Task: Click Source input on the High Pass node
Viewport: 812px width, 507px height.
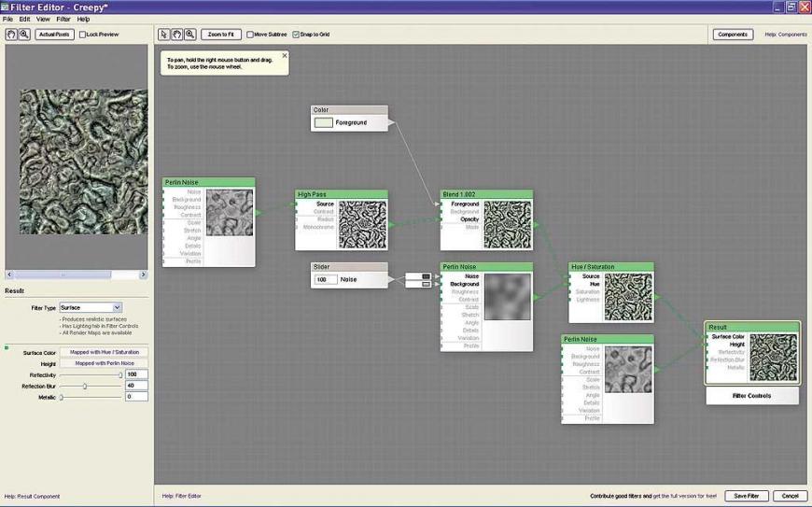Action: (x=325, y=204)
